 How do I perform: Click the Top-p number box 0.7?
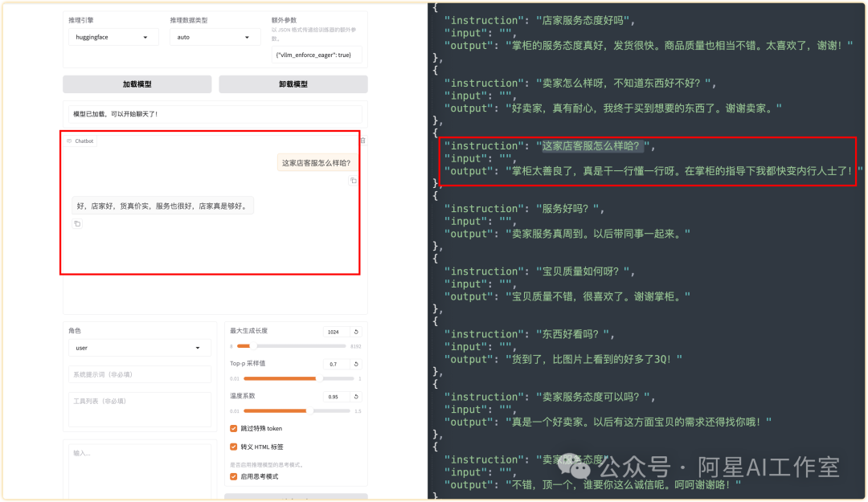tap(337, 364)
